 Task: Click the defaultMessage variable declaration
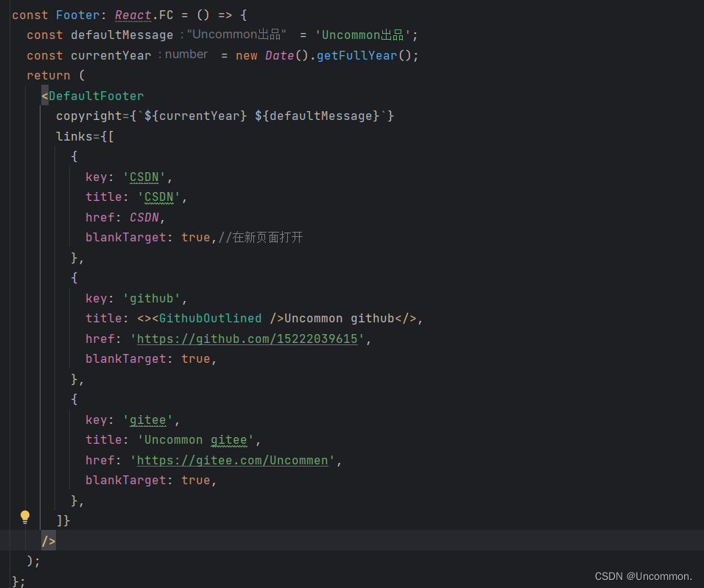[122, 35]
